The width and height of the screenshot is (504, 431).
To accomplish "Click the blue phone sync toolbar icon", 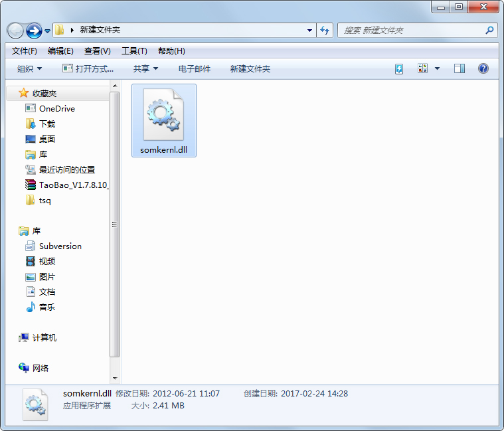I will (399, 68).
